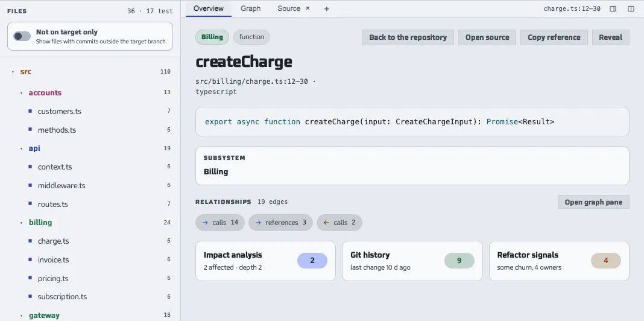Open customers.ts file
644x321 pixels.
point(60,112)
